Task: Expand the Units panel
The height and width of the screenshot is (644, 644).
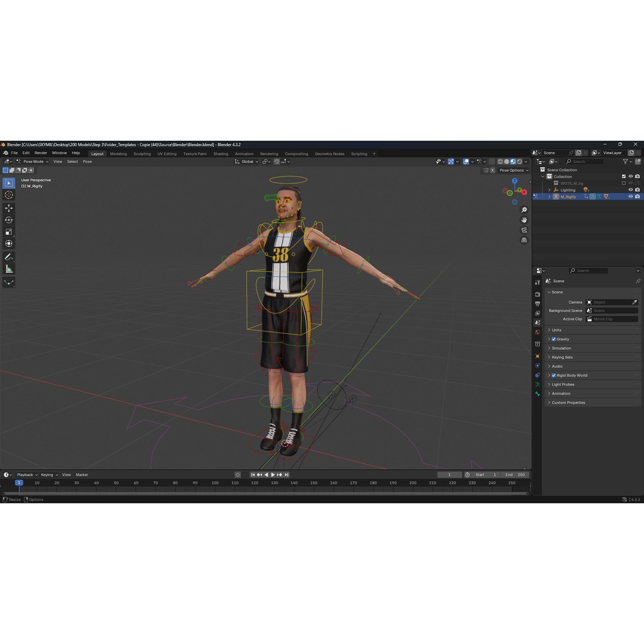Action: [x=592, y=330]
